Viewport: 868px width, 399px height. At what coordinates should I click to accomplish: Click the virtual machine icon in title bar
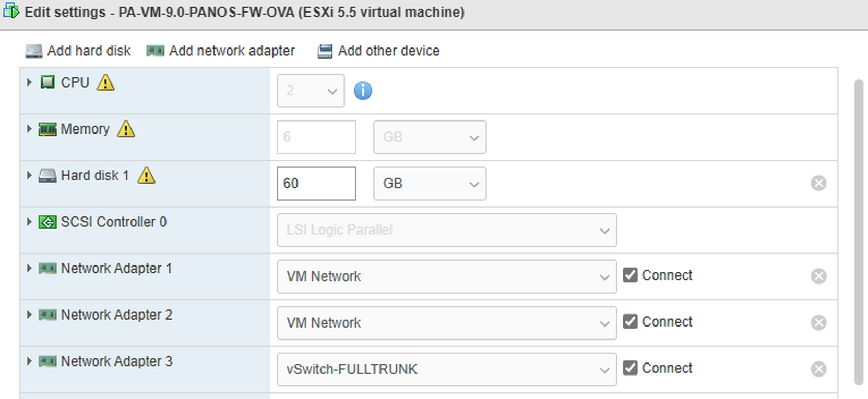tap(11, 10)
